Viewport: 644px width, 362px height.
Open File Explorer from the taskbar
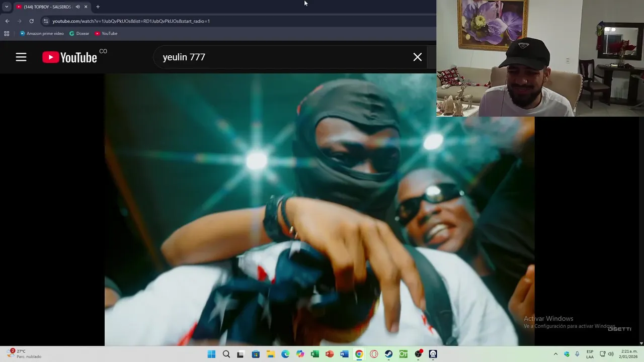click(270, 354)
